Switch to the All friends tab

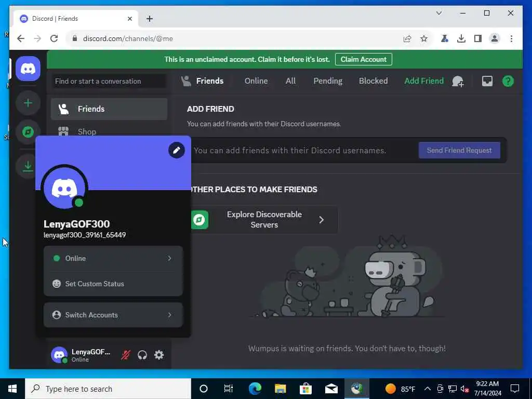290,81
